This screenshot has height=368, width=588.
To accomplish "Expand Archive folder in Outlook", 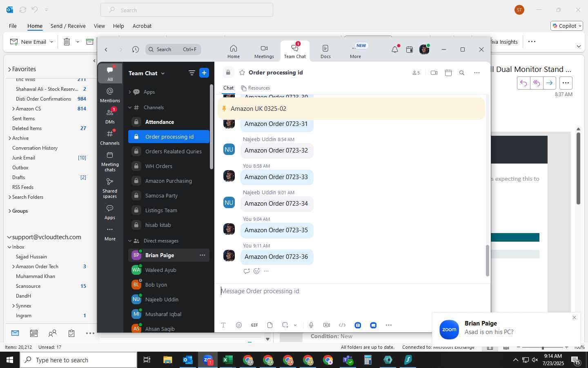I will 9,138.
